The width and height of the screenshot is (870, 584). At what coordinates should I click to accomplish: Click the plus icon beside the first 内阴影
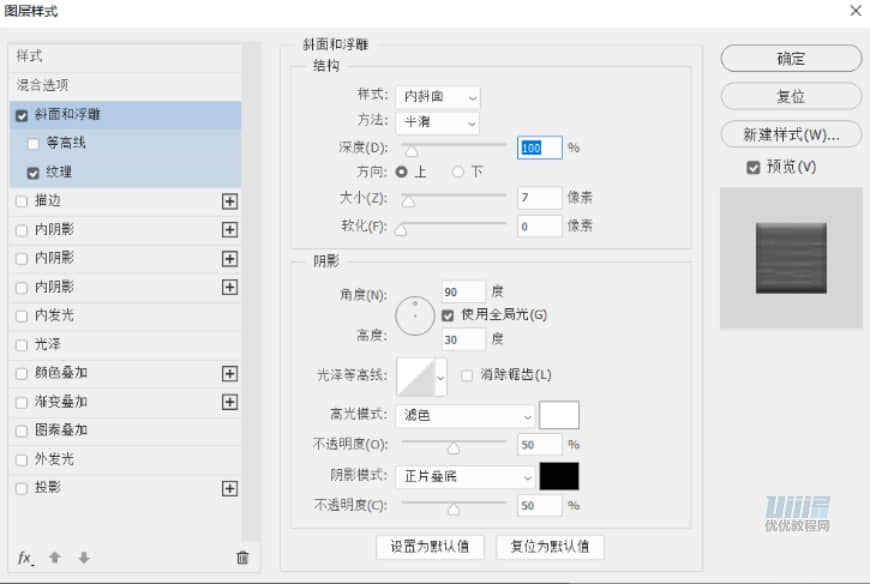point(230,230)
